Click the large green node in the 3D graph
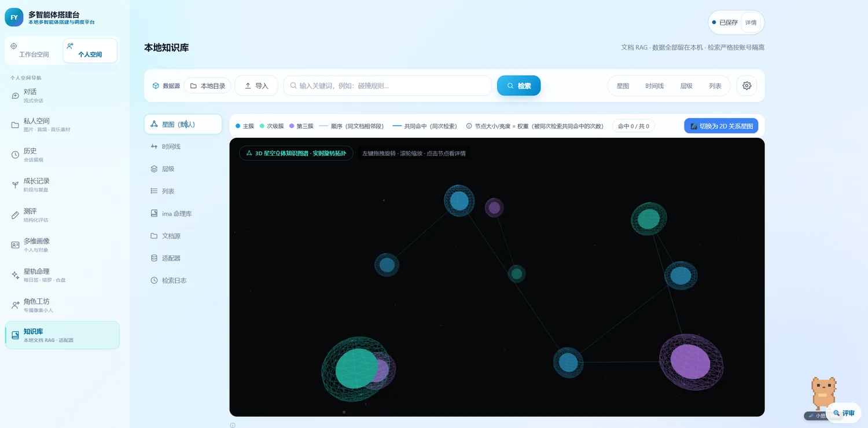The width and height of the screenshot is (868, 428). 356,368
